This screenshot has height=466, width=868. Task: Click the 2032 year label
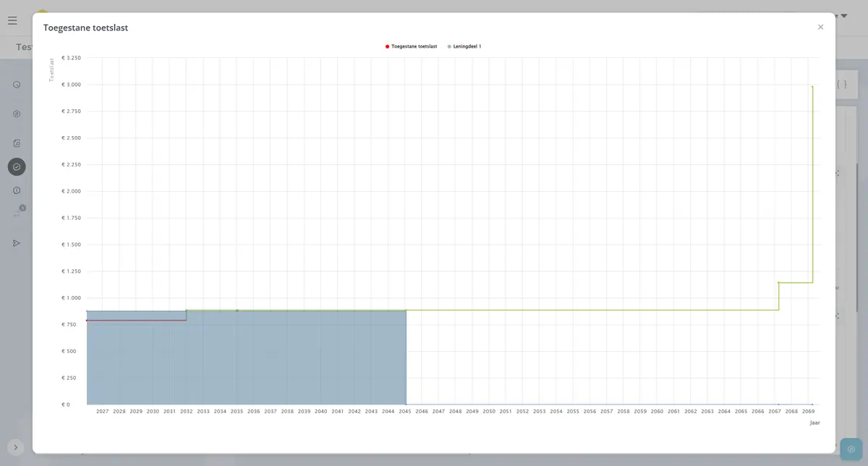point(187,411)
